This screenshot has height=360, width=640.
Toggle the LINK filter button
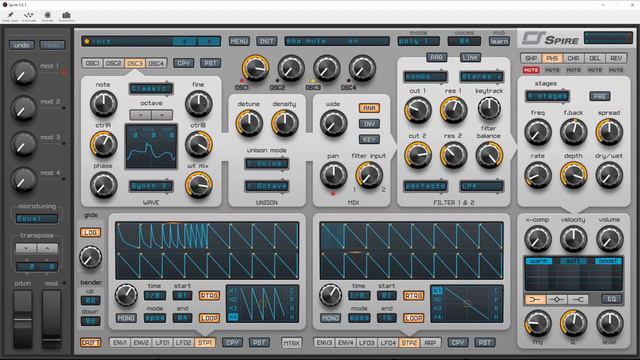click(x=470, y=58)
